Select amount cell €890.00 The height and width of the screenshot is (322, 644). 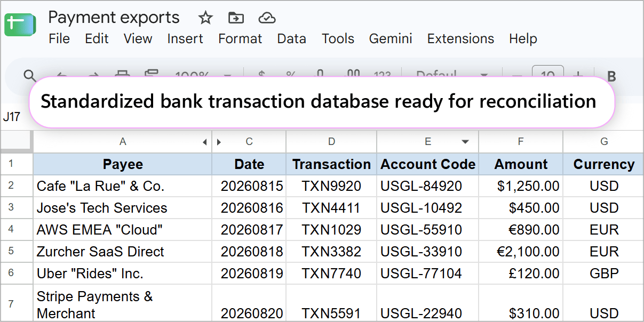[521, 230]
